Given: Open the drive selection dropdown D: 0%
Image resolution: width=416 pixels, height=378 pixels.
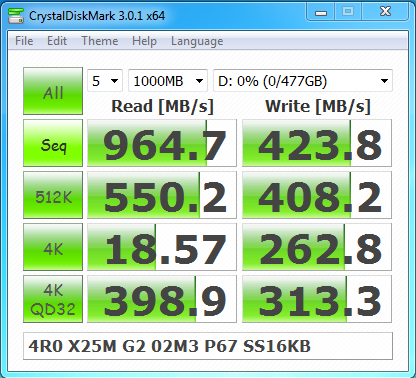Looking at the screenshot, I should pyautogui.click(x=303, y=81).
